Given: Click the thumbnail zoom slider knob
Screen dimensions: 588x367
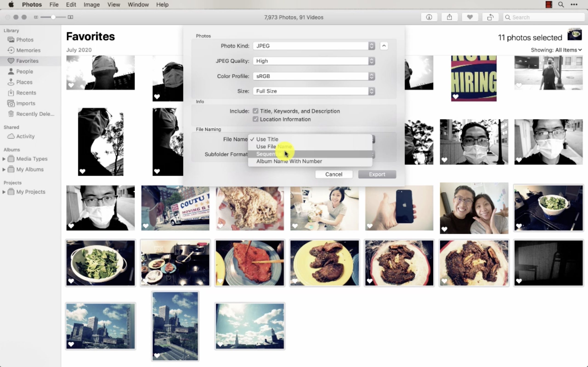Looking at the screenshot, I should (53, 17).
